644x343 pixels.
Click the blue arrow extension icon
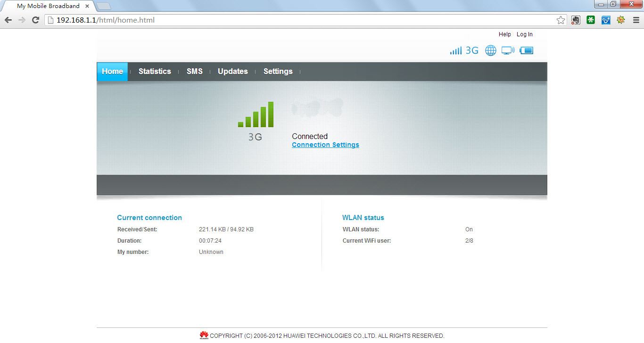pos(606,20)
